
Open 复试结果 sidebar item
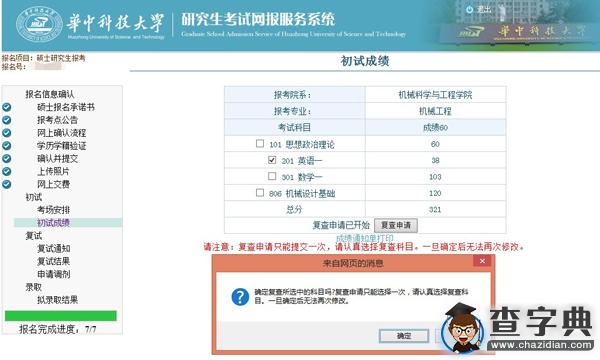click(x=53, y=261)
